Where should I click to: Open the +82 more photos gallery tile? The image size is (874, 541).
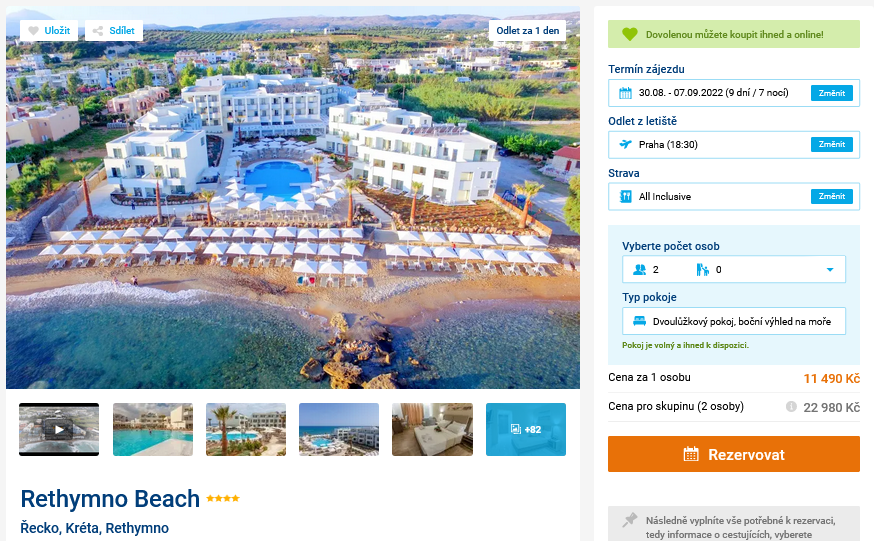point(526,429)
